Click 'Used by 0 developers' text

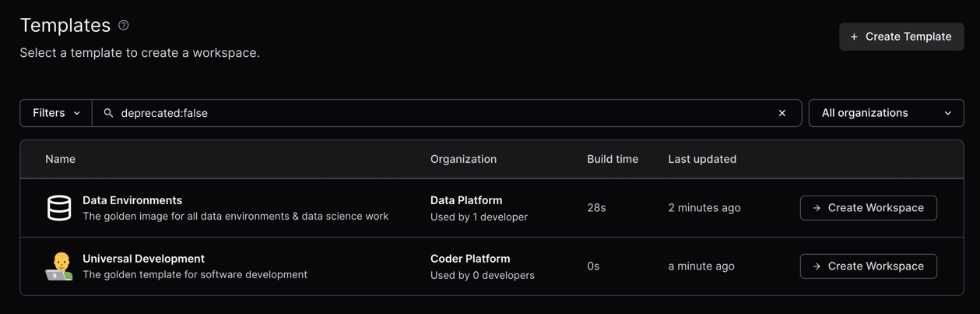pos(483,275)
